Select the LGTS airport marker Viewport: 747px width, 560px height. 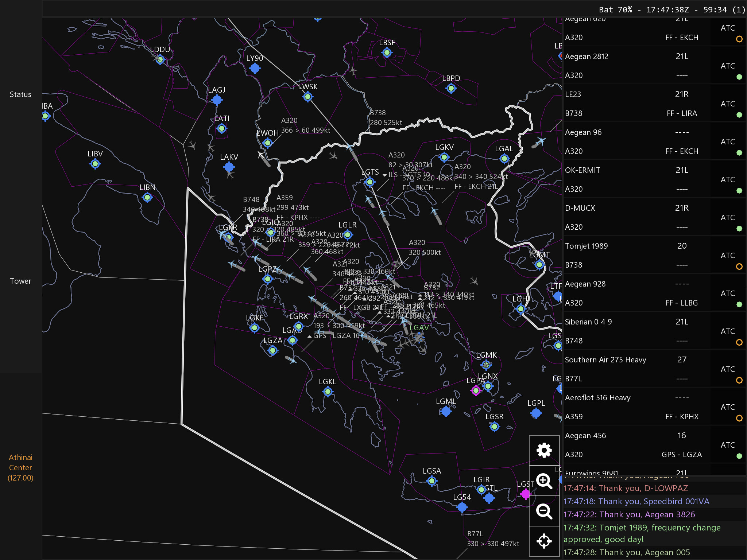click(x=370, y=182)
